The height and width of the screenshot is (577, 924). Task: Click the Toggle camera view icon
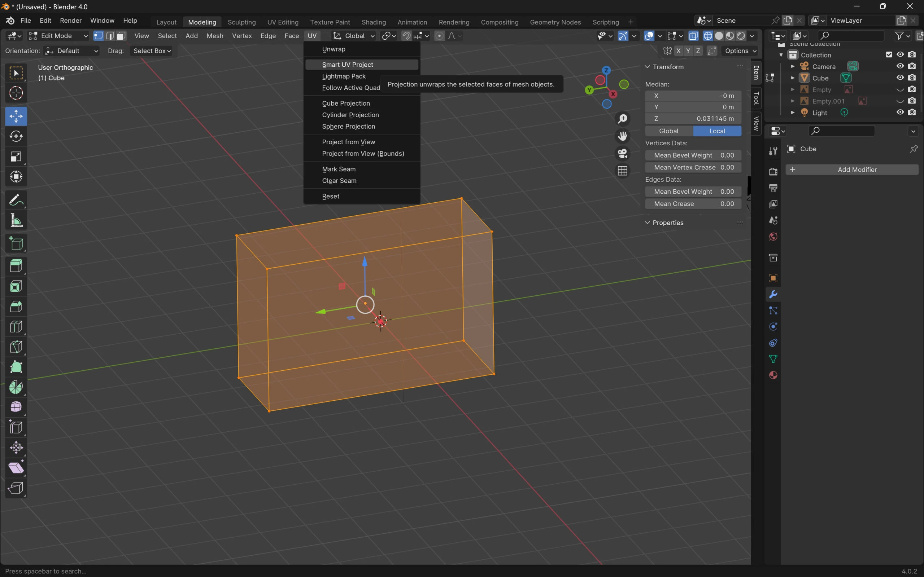622,153
